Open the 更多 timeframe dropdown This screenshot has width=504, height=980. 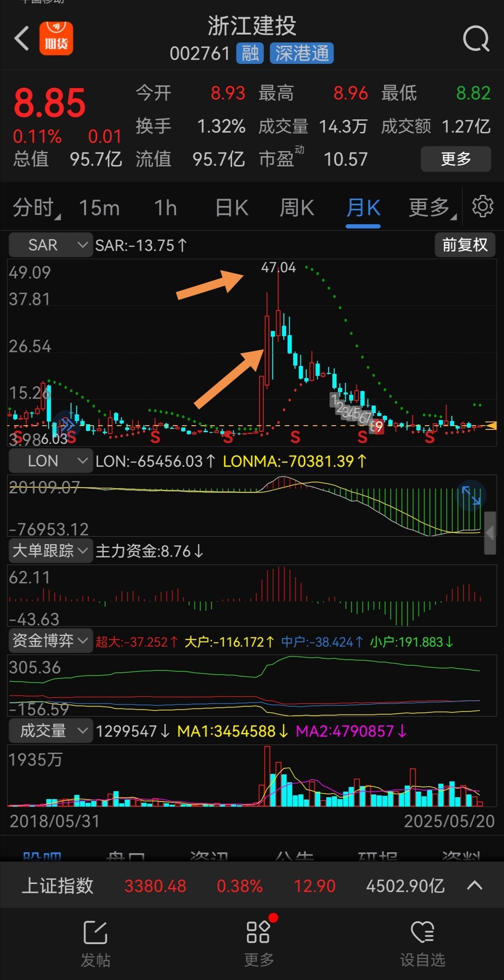(432, 207)
